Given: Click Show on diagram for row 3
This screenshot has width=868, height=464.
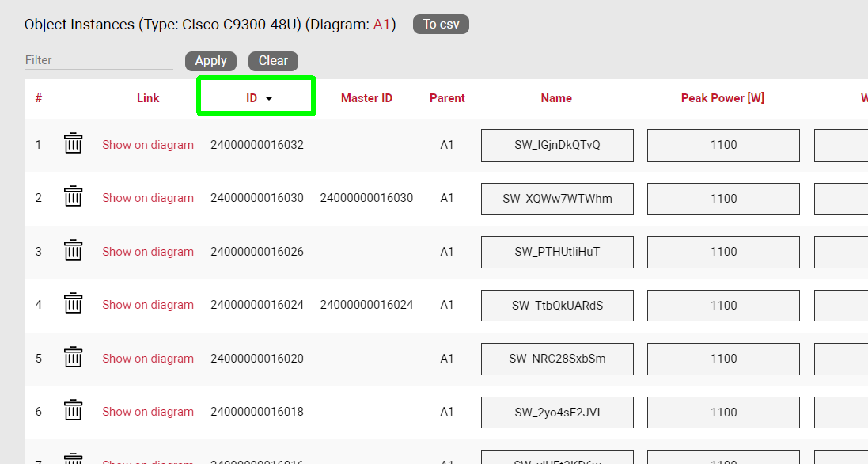Looking at the screenshot, I should pyautogui.click(x=148, y=252).
